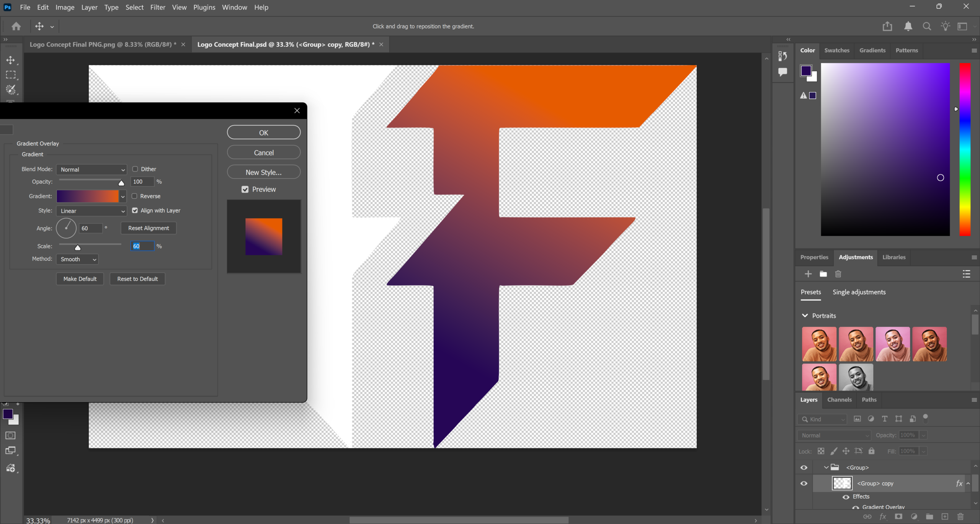Click the gradient color preview swatch
980x524 pixels.
tap(88, 196)
